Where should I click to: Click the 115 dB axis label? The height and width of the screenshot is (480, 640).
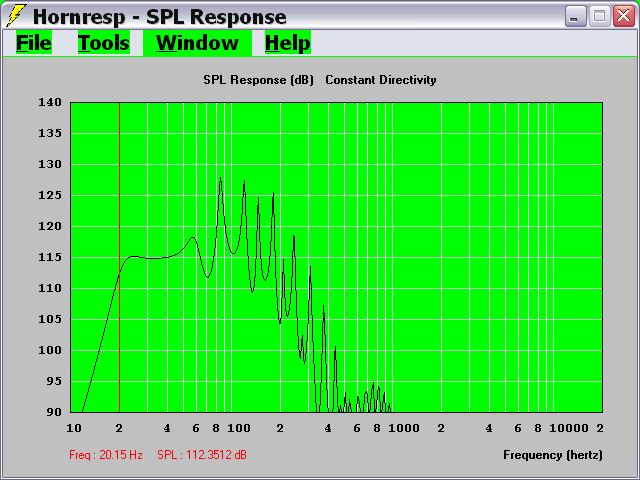50,257
